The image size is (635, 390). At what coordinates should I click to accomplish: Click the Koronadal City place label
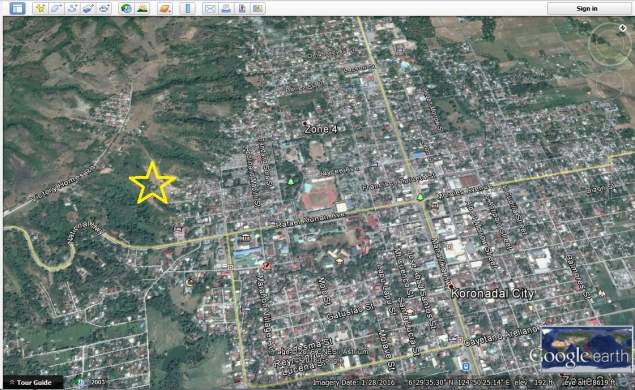click(492, 293)
